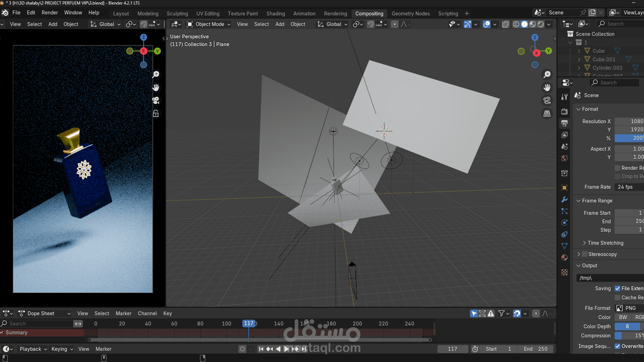Select solid viewport shading
The height and width of the screenshot is (362, 644).
[524, 24]
